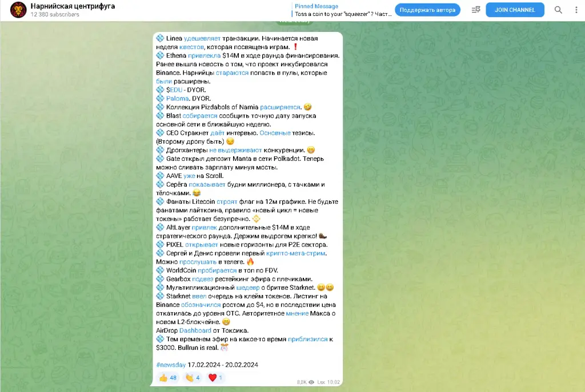This screenshot has height=392, width=585.
Task: Click the message view count eye icon
Action: (311, 382)
